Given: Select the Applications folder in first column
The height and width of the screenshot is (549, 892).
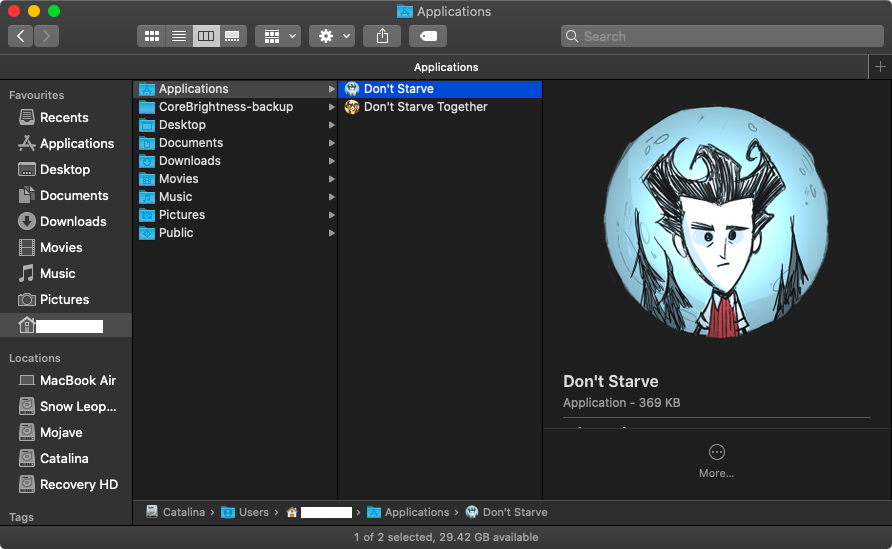Looking at the screenshot, I should point(235,89).
